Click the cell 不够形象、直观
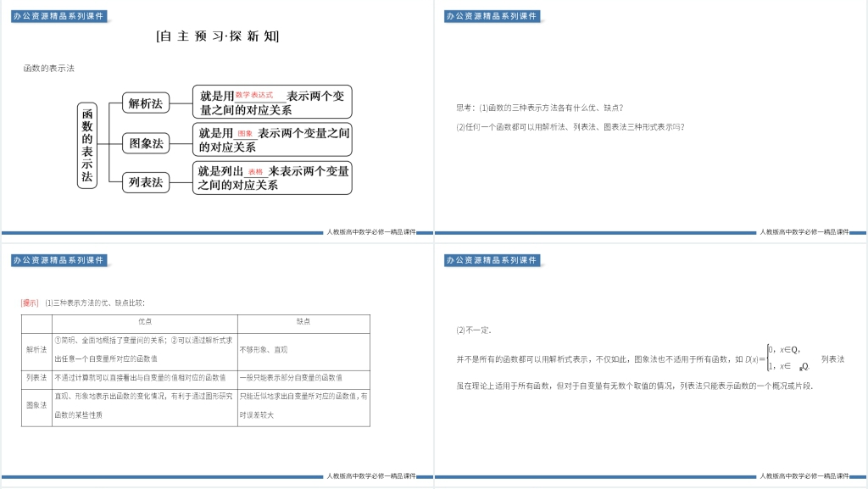Screen dimensions: 868x489 (x=303, y=350)
